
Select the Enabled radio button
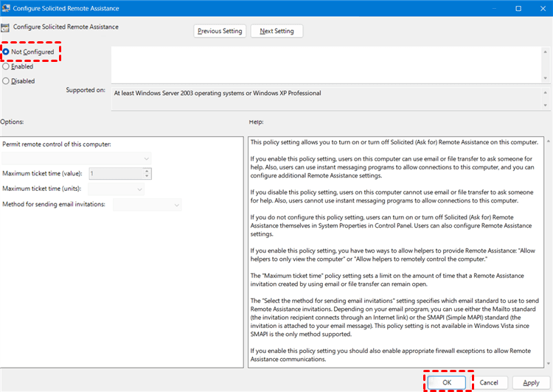point(6,66)
